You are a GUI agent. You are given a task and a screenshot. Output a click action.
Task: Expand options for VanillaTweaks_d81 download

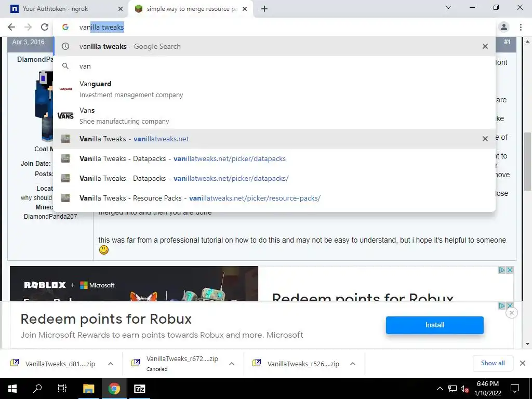(111, 364)
